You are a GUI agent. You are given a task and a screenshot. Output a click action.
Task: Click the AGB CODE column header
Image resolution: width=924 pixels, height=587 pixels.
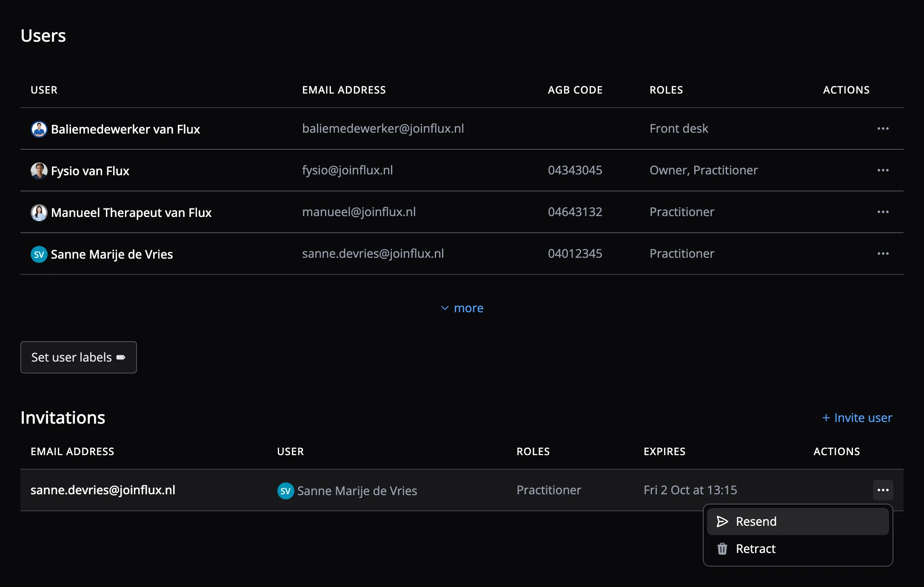tap(575, 90)
